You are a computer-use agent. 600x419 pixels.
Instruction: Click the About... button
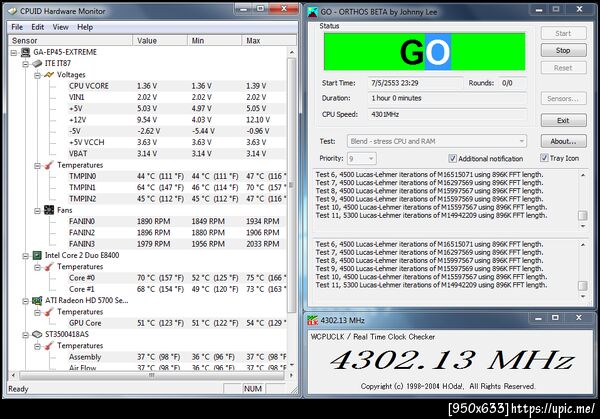click(563, 141)
